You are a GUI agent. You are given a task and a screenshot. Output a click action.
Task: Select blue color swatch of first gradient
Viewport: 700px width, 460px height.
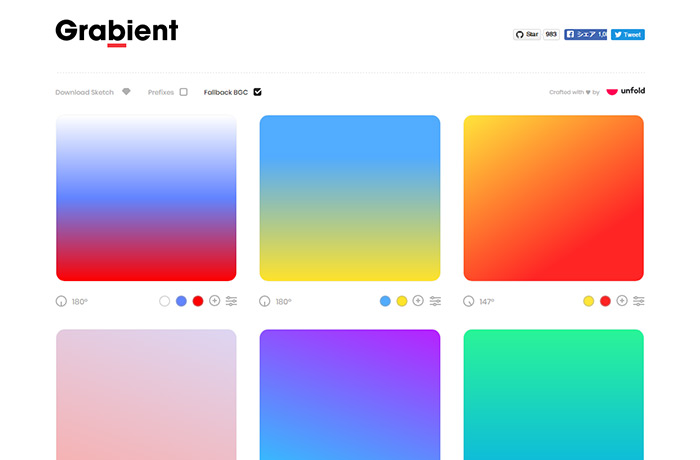point(181,301)
